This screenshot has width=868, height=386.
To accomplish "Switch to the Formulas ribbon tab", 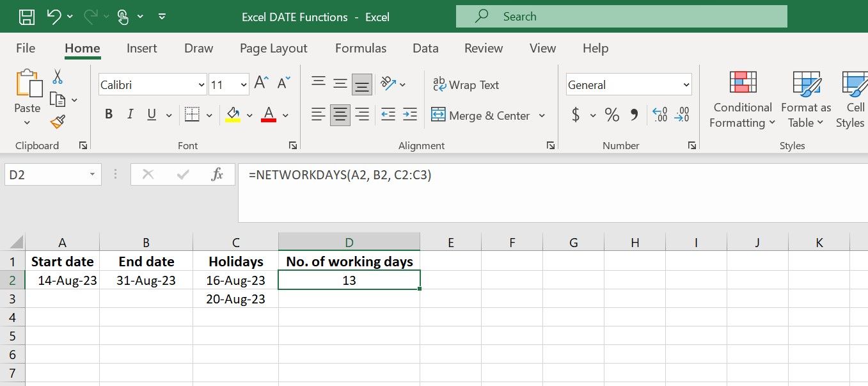I will coord(360,48).
